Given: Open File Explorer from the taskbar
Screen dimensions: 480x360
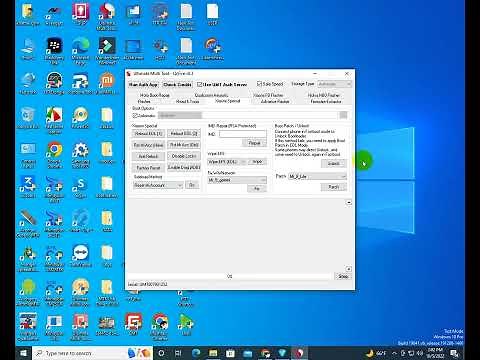Looking at the screenshot, I should (x=213, y=353).
